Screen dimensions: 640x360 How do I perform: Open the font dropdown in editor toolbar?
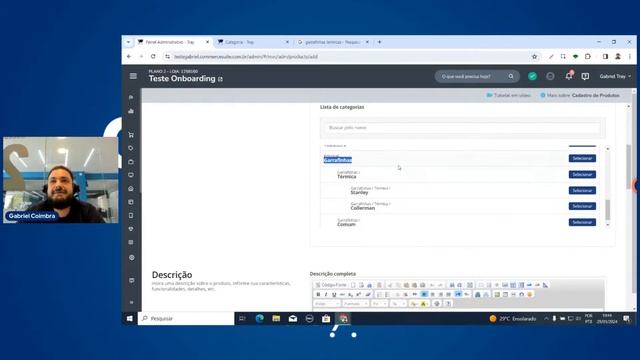tap(379, 304)
